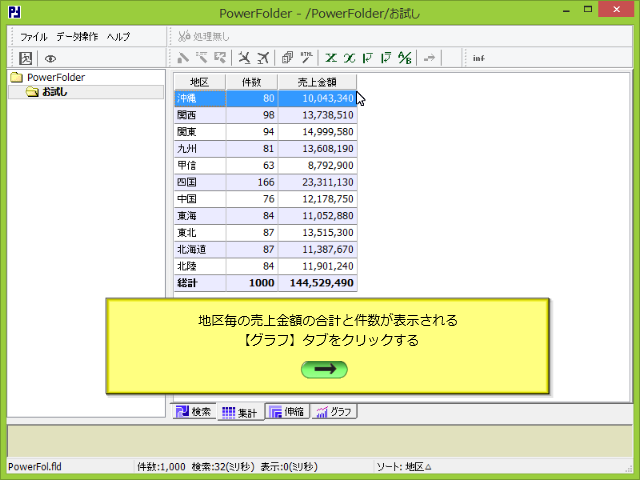Click sales amount 10,043,340
Image resolution: width=640 pixels, height=480 pixels.
click(x=318, y=98)
